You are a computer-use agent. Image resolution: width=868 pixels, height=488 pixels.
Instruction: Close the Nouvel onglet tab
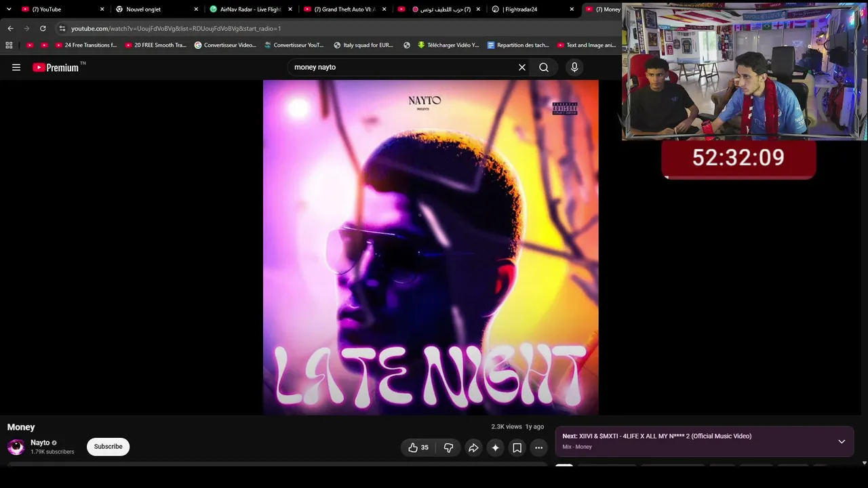(x=197, y=9)
